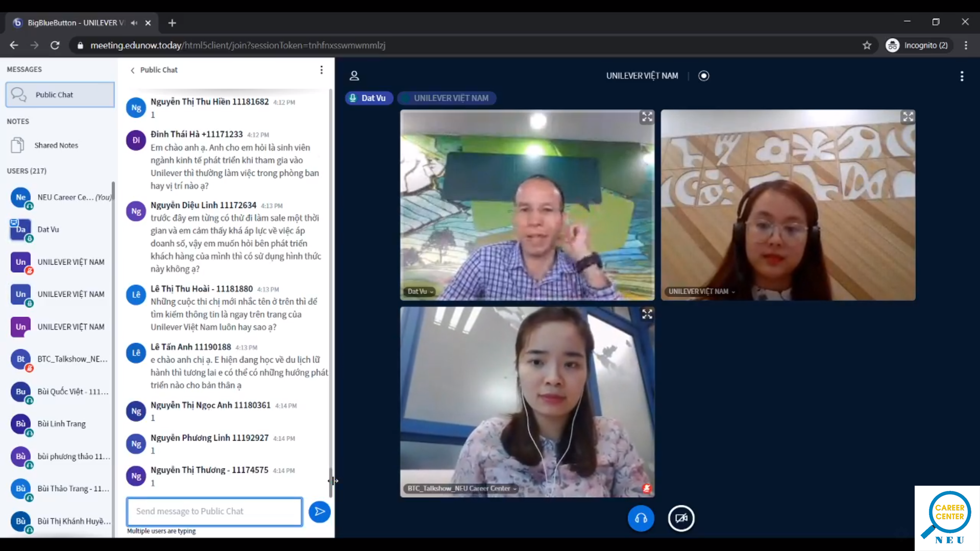Select user NEU Career Center (You)

point(60,197)
